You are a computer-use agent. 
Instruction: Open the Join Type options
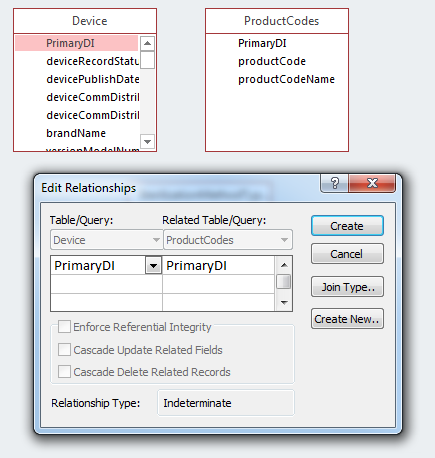coord(347,287)
